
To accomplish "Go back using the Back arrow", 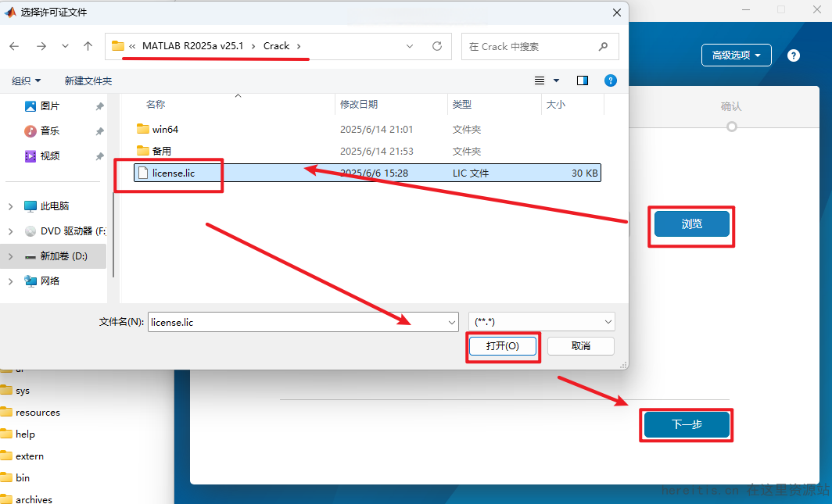I will point(14,46).
